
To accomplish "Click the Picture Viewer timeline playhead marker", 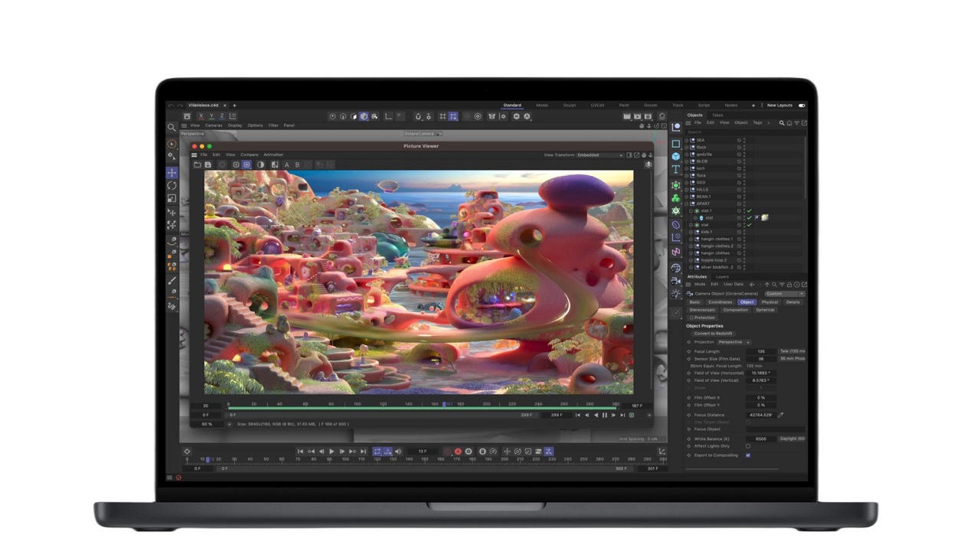I will pyautogui.click(x=444, y=405).
